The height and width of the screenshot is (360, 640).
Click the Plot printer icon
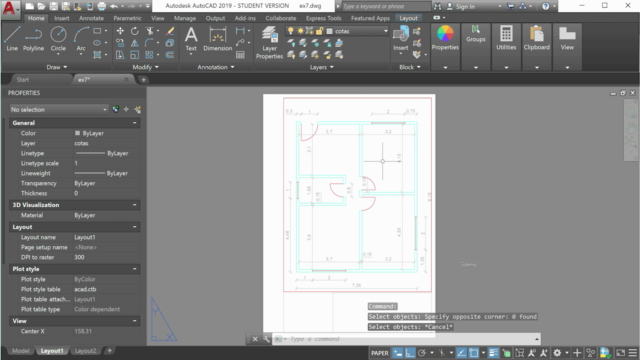[x=102, y=6]
